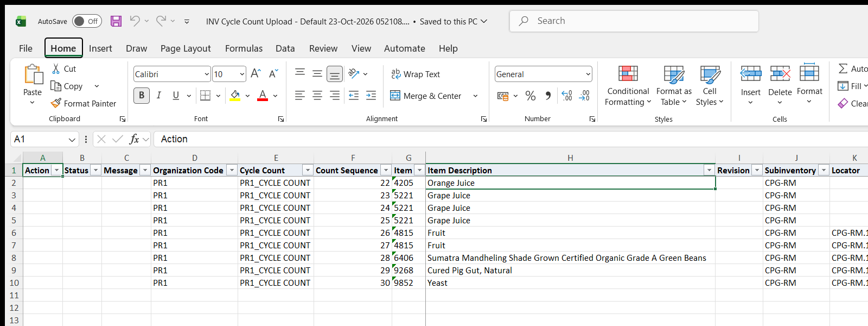868x326 pixels.
Task: Switch to the Data tab
Action: click(x=285, y=48)
